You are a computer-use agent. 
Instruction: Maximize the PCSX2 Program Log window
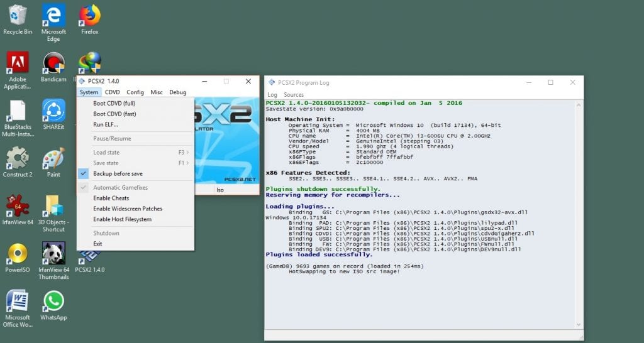click(x=551, y=82)
